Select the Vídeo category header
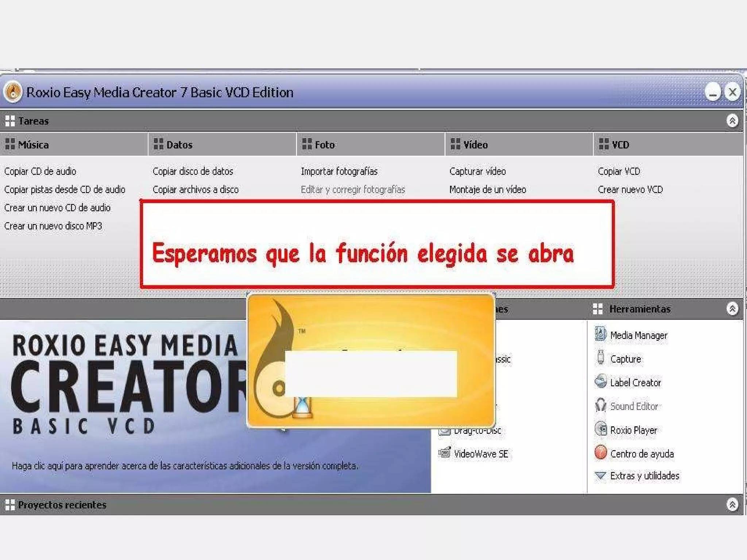Image resolution: width=747 pixels, height=560 pixels. 475,145
